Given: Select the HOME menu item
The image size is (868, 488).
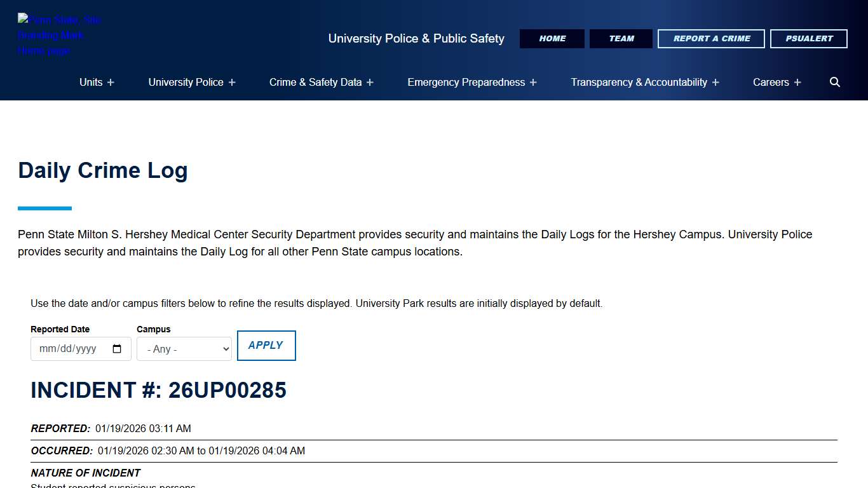Looking at the screenshot, I should (552, 38).
